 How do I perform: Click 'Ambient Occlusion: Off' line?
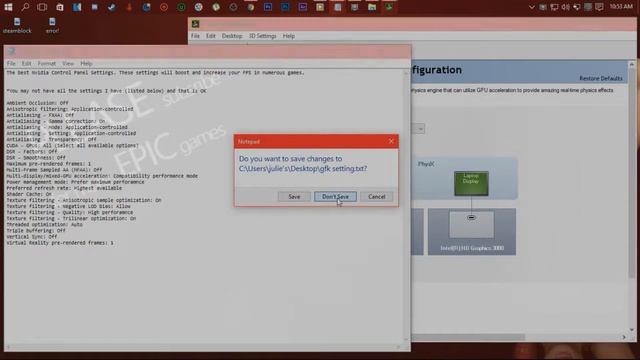click(x=38, y=103)
